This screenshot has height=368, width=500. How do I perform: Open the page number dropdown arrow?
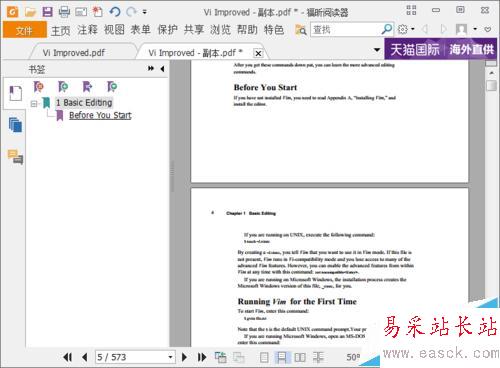coord(170,357)
